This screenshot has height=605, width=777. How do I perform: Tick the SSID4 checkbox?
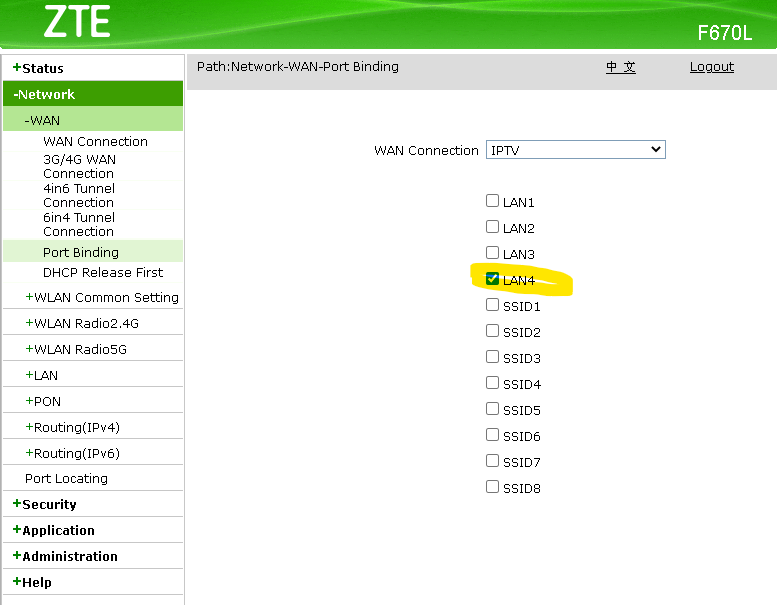pyautogui.click(x=492, y=383)
